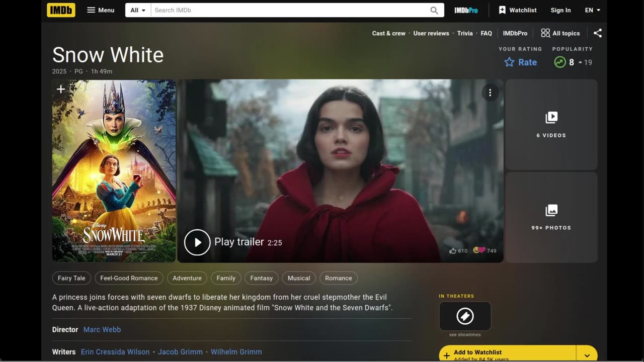Open director Marc Webb's page
Image resolution: width=644 pixels, height=362 pixels.
[x=102, y=330]
